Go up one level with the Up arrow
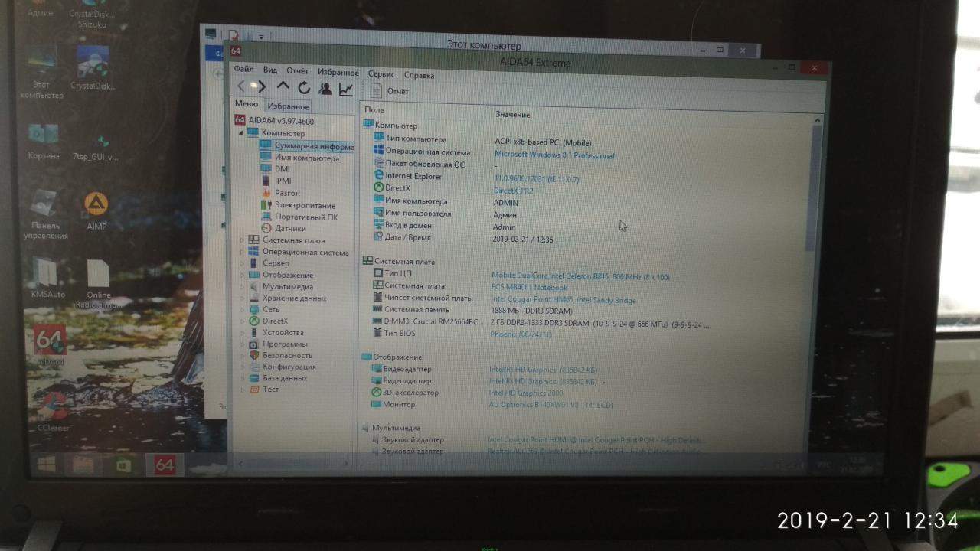 coord(283,87)
